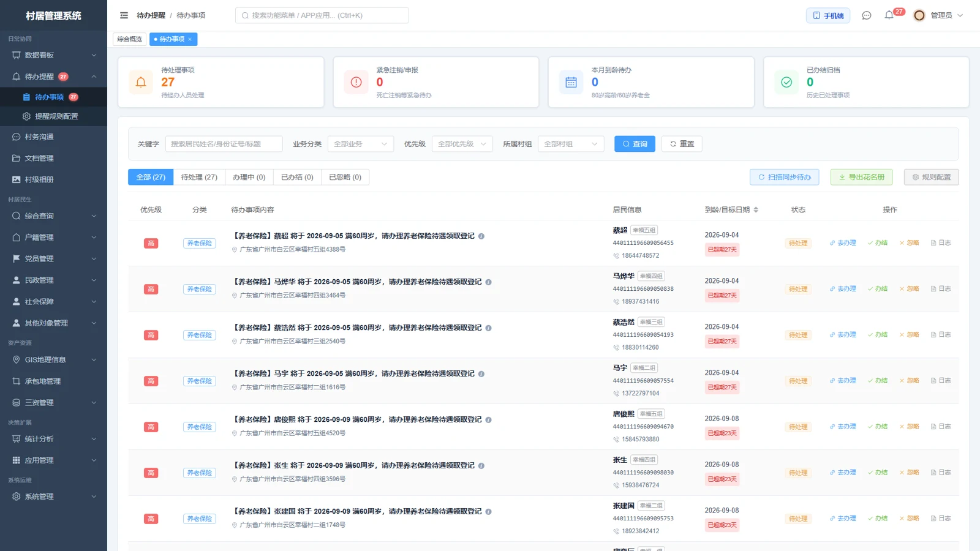Viewport: 980px width, 551px height.
Task: Click info icon next to 蔡超 task title
Action: (481, 236)
